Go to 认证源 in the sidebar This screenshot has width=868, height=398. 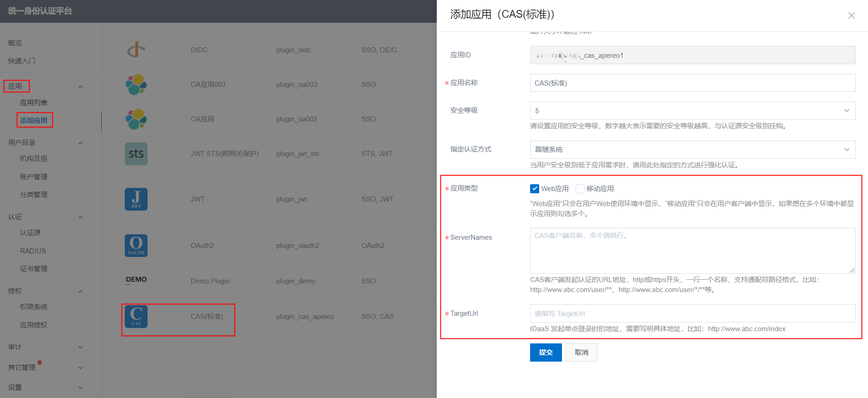30,233
